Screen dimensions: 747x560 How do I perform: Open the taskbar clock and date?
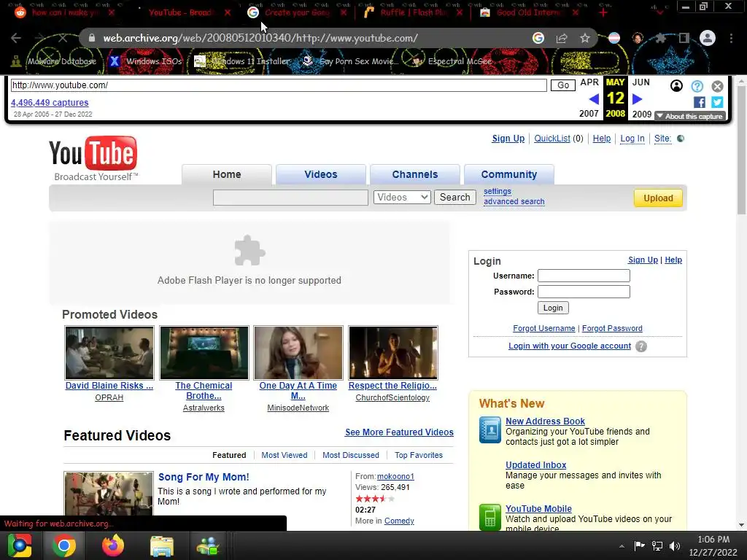coord(713,545)
